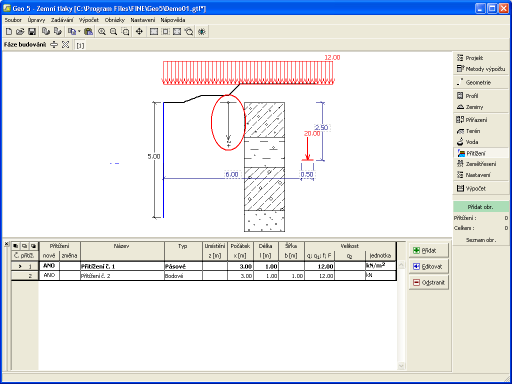The image size is (512, 384).
Task: Switch to Profil input mode
Action: [x=481, y=96]
